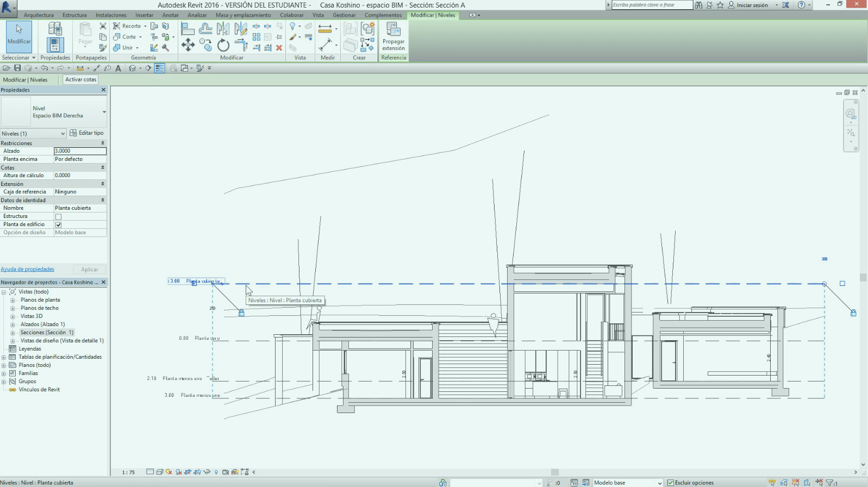Select the Rotate tool
Viewport: 868px width, 487px height.
223,46
